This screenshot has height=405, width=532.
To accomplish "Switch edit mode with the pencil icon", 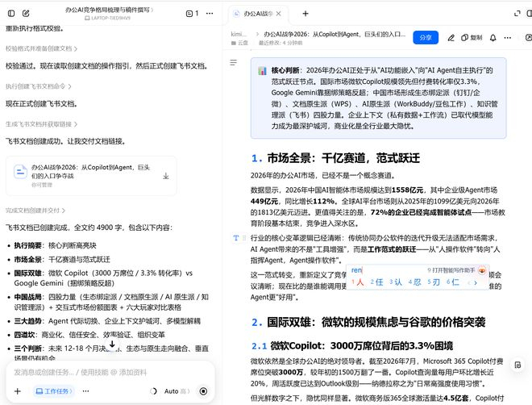I will tap(451, 38).
